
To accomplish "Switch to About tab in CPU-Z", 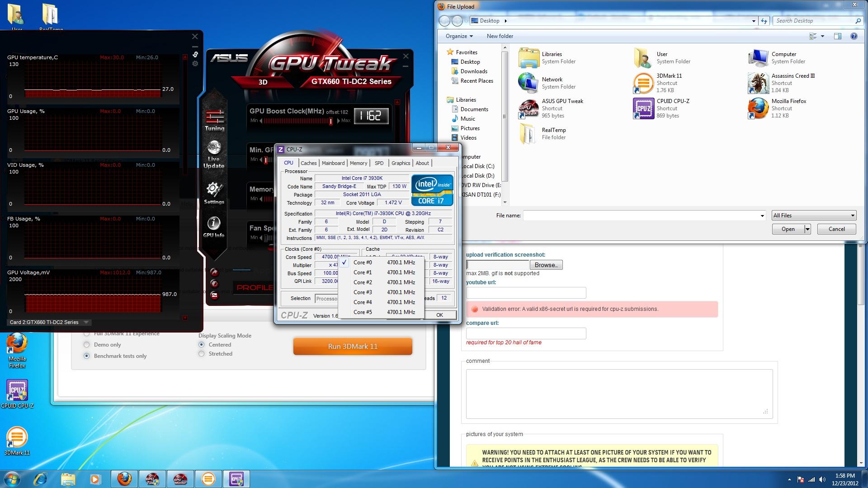I will point(422,163).
